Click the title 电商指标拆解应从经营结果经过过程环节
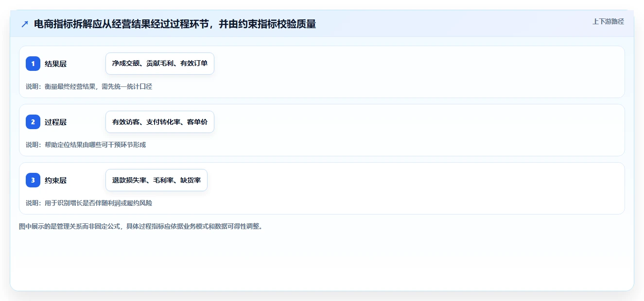The width and height of the screenshot is (644, 301). click(x=175, y=24)
